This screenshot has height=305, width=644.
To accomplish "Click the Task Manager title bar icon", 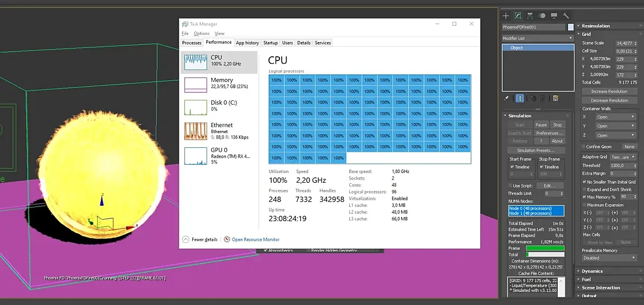I will pos(185,24).
